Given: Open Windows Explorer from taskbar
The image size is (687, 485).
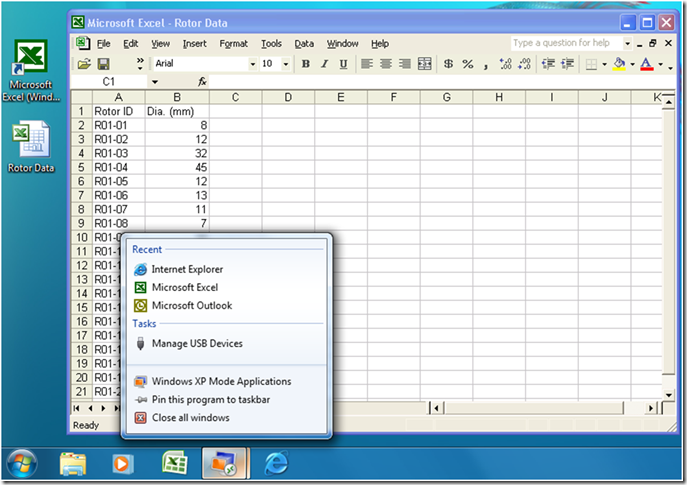Looking at the screenshot, I should tap(73, 464).
